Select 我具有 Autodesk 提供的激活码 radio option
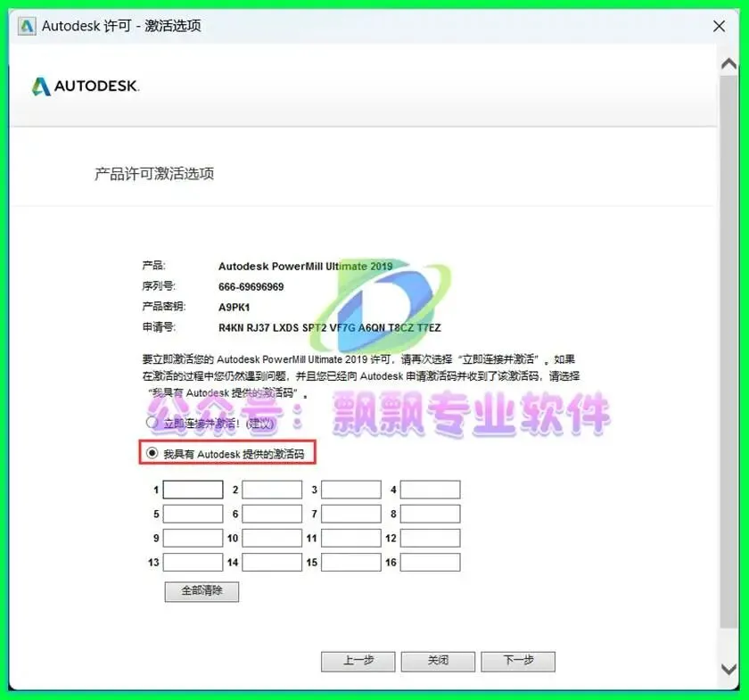749x700 pixels. click(152, 453)
